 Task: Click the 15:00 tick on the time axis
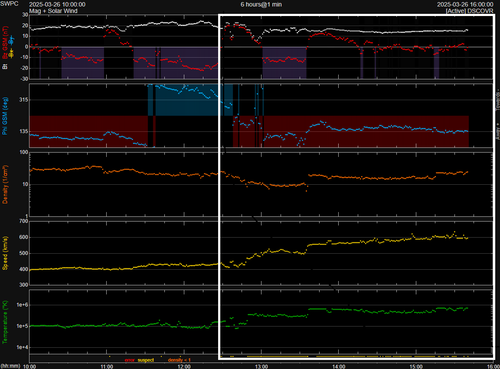click(x=416, y=366)
